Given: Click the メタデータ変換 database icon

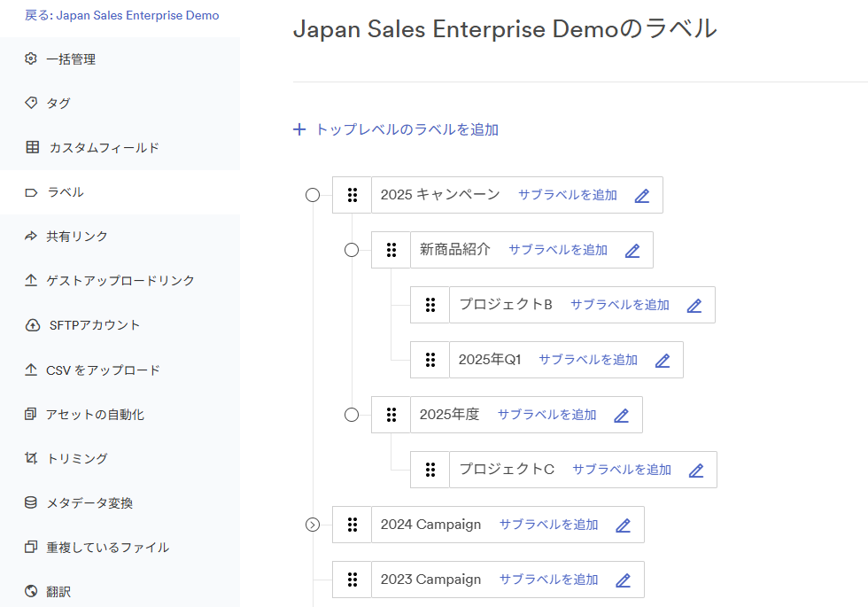Looking at the screenshot, I should coord(31,503).
